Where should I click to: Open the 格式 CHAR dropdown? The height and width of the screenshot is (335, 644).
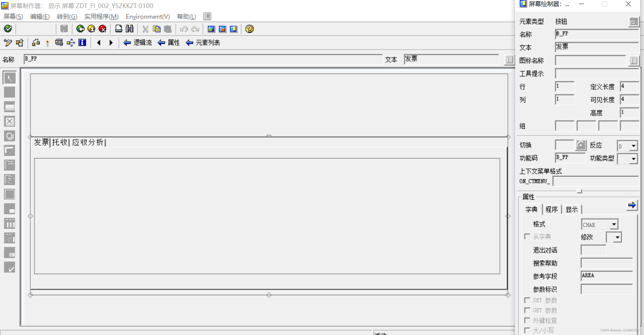tap(614, 224)
